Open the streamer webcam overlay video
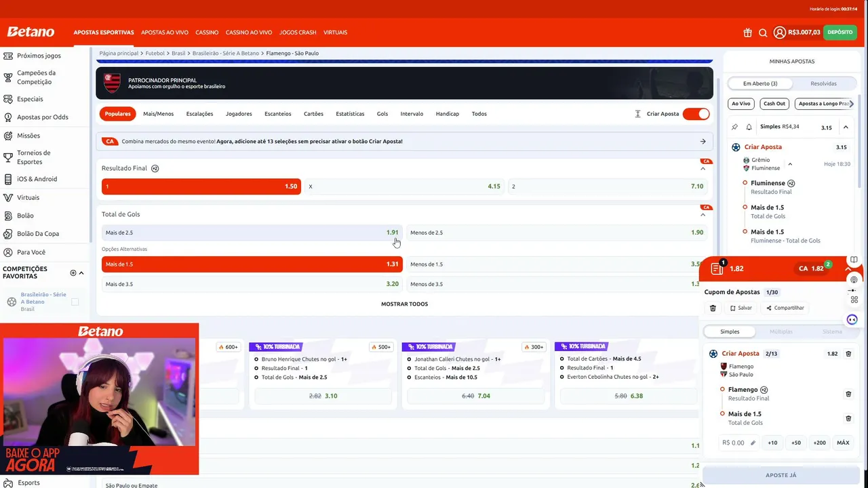The width and height of the screenshot is (868, 488). click(99, 392)
